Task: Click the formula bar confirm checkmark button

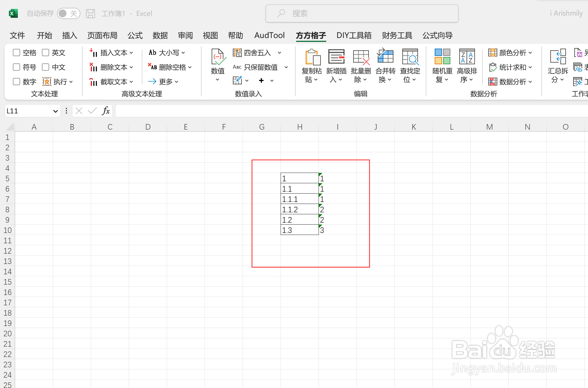Action: pyautogui.click(x=92, y=111)
